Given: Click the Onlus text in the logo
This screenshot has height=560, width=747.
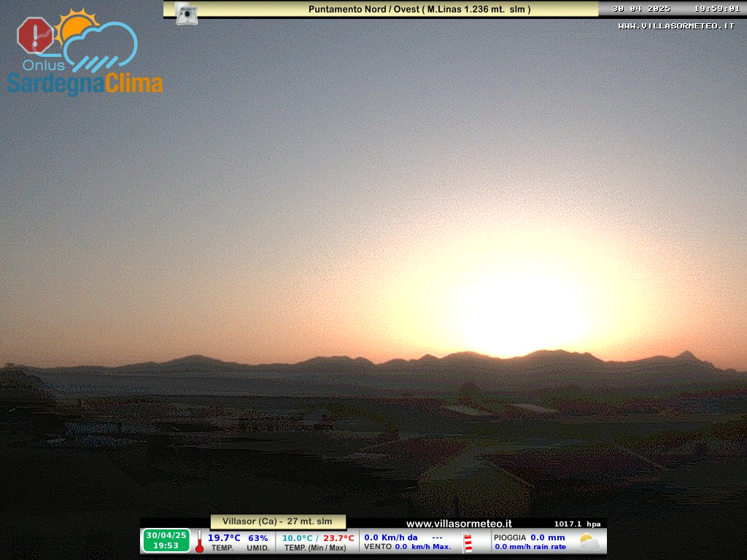Looking at the screenshot, I should 43,65.
